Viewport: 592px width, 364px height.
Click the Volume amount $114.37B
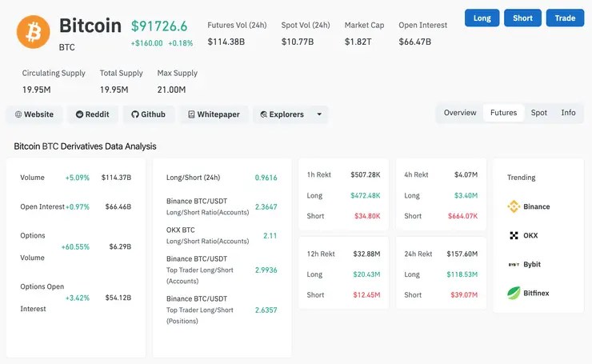[x=116, y=178]
